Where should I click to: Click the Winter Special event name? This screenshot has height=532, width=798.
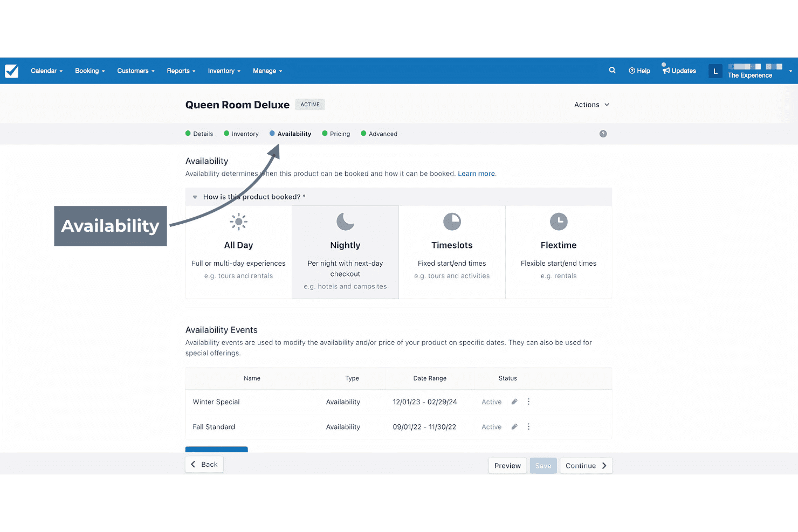[216, 402]
